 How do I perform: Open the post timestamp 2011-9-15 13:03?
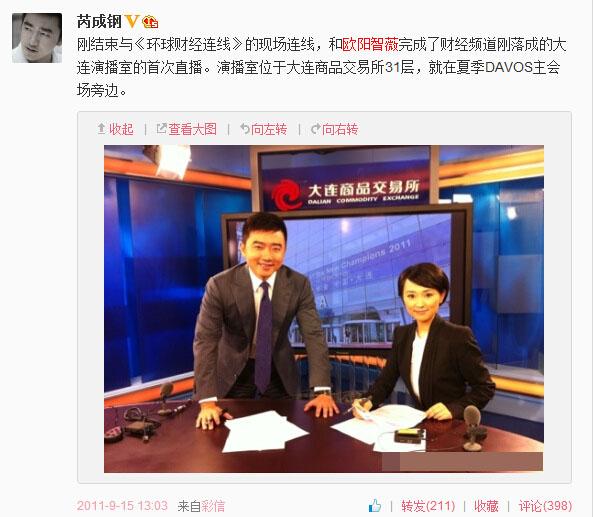(122, 506)
